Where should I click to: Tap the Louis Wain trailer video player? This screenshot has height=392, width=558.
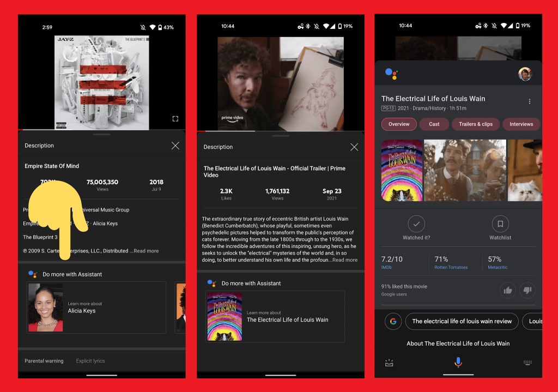coord(281,83)
